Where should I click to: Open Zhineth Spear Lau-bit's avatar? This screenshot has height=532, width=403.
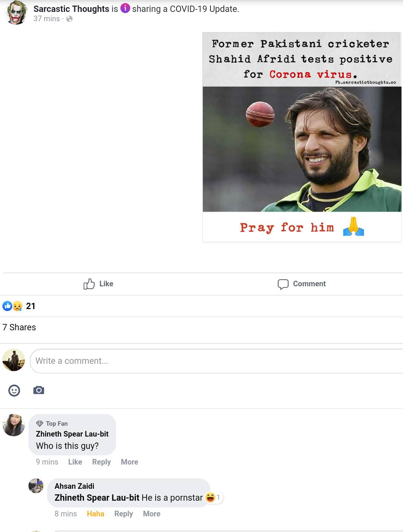pyautogui.click(x=14, y=425)
